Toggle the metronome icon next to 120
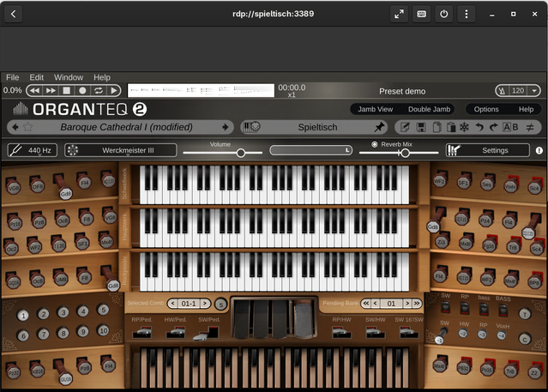 coord(503,91)
